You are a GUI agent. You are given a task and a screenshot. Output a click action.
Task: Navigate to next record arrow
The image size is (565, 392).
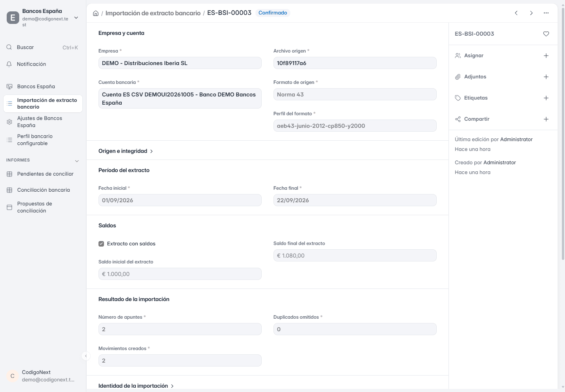[531, 13]
